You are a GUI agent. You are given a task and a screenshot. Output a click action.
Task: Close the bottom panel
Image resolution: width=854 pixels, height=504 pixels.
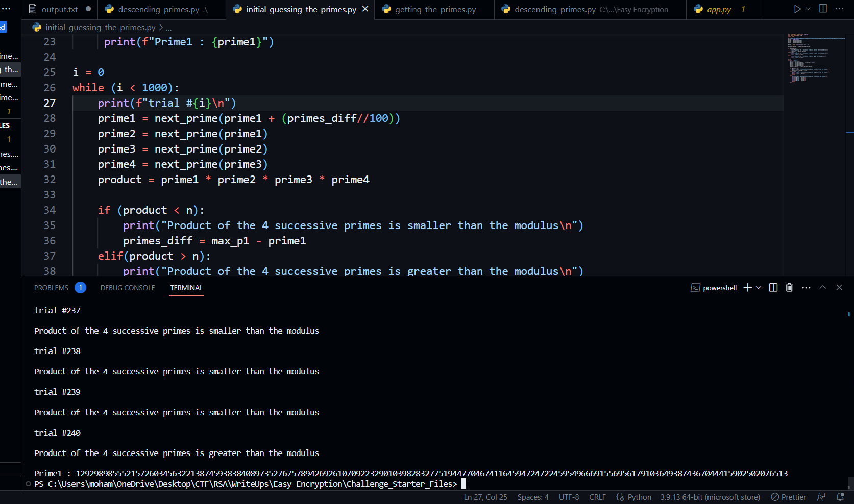pos(839,287)
